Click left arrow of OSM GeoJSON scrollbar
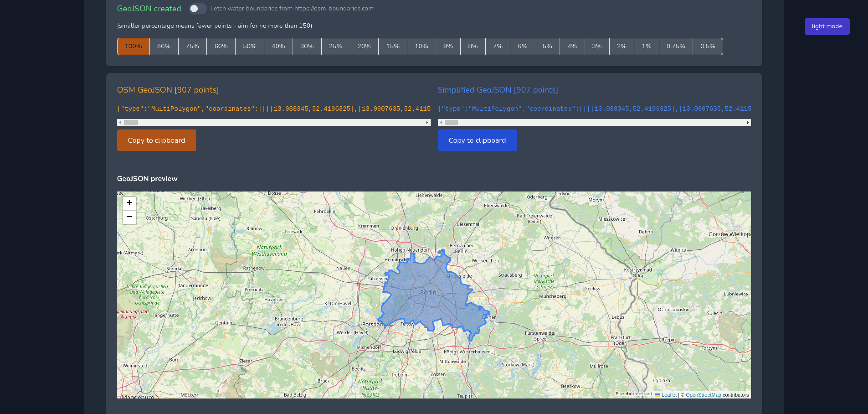This screenshot has height=414, width=868. point(120,122)
